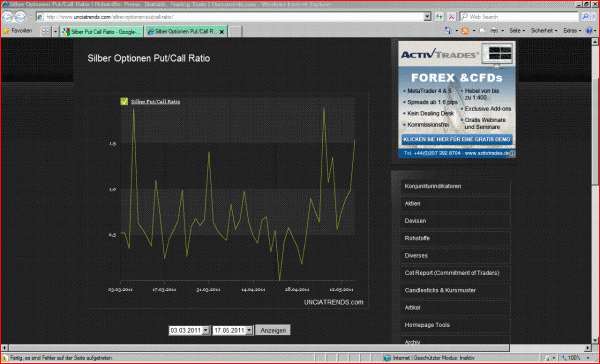The height and width of the screenshot is (364, 600).
Task: Click the read mail envelope icon
Action: click(483, 31)
